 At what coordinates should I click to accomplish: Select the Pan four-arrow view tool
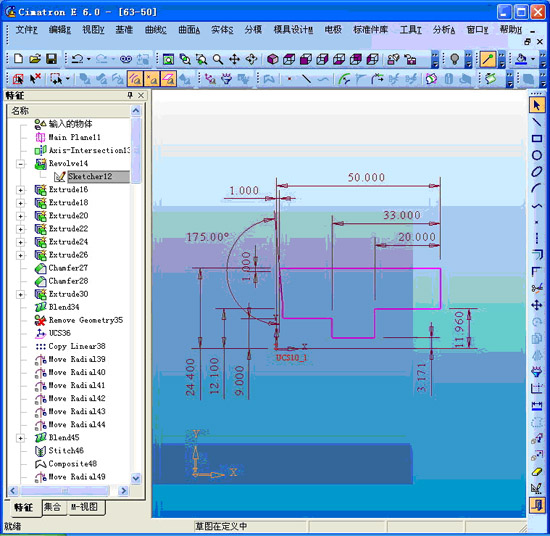click(x=234, y=59)
